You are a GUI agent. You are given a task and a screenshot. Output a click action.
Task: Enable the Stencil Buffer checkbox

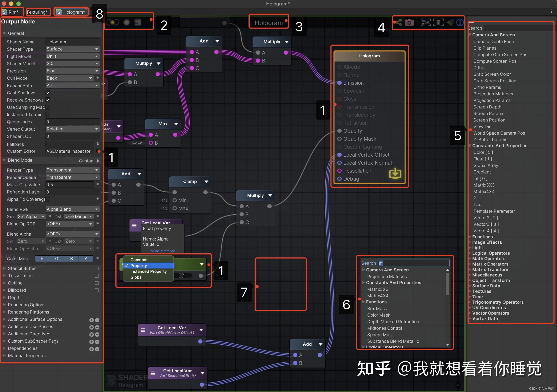coord(97,268)
